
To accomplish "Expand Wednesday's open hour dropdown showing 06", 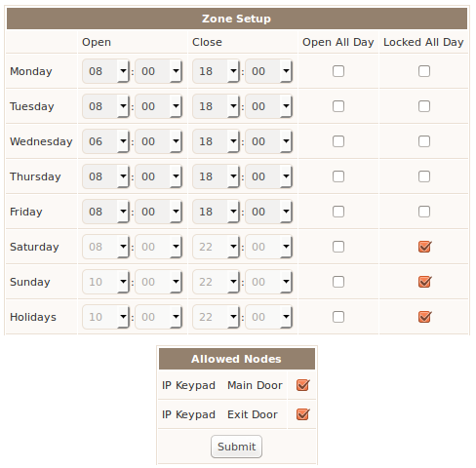I will 105,141.
